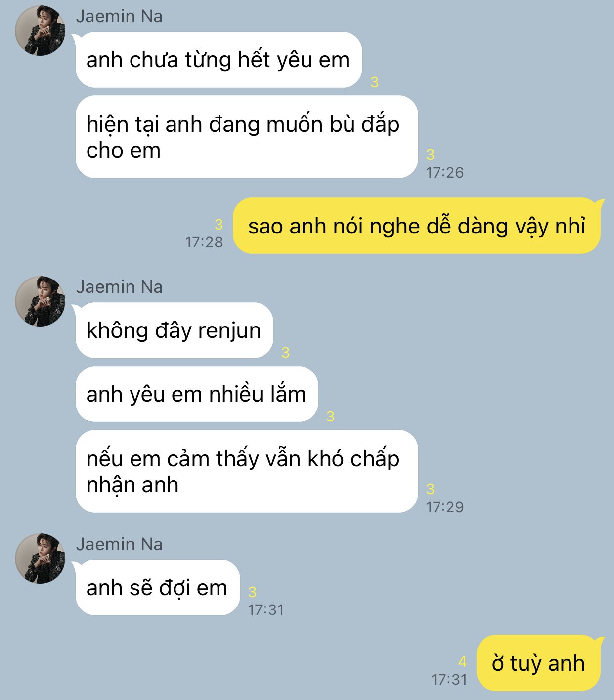Tap the unread count 4 beside 'ờ tuỳ anh'
Viewport: 614px width, 700px height.
click(462, 661)
